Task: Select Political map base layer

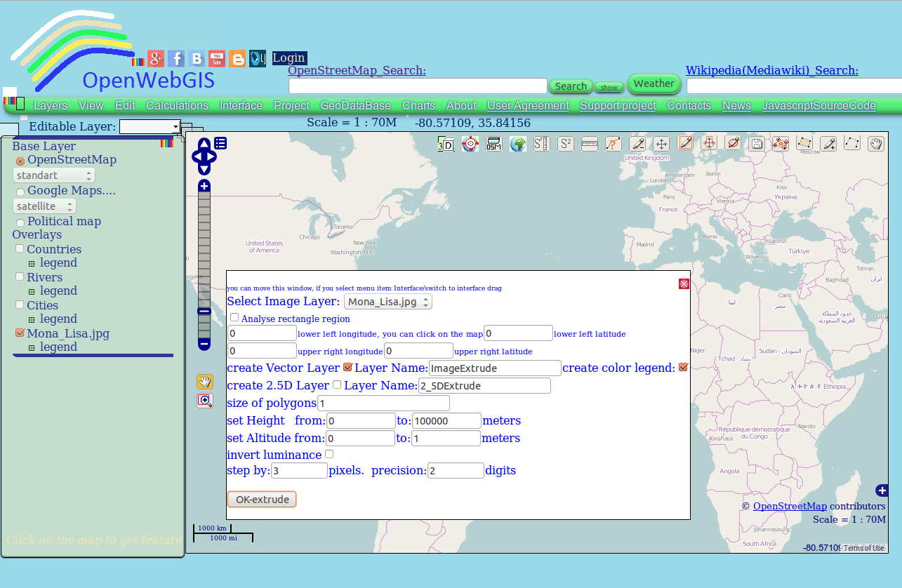Action: point(20,223)
